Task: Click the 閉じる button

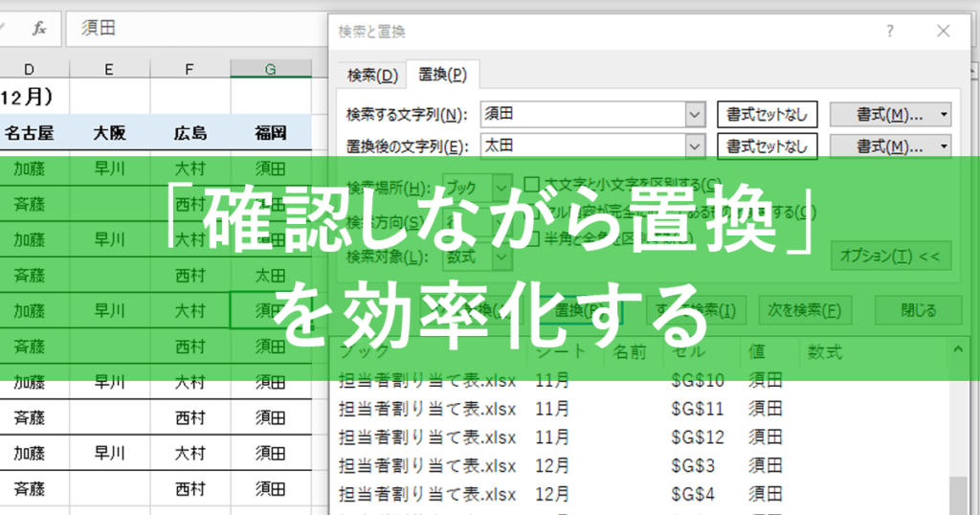Action: [x=918, y=310]
